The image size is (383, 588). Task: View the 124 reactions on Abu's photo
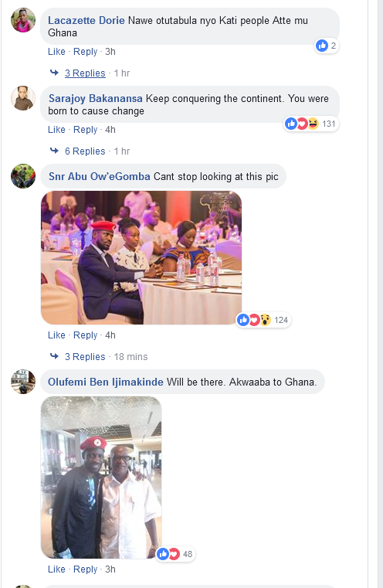click(x=263, y=320)
